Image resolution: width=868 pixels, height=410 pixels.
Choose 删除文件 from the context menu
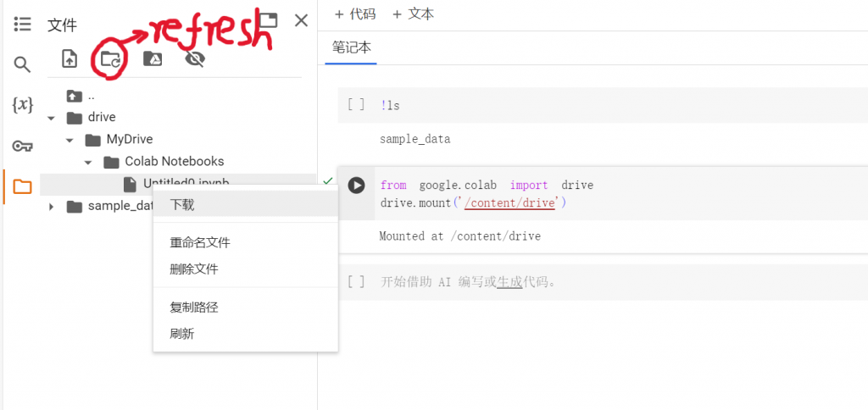pos(194,269)
